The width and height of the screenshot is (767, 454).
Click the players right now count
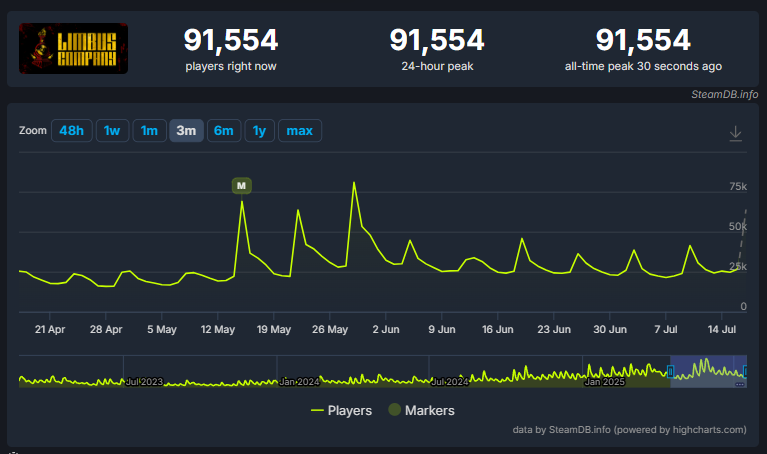click(x=231, y=40)
